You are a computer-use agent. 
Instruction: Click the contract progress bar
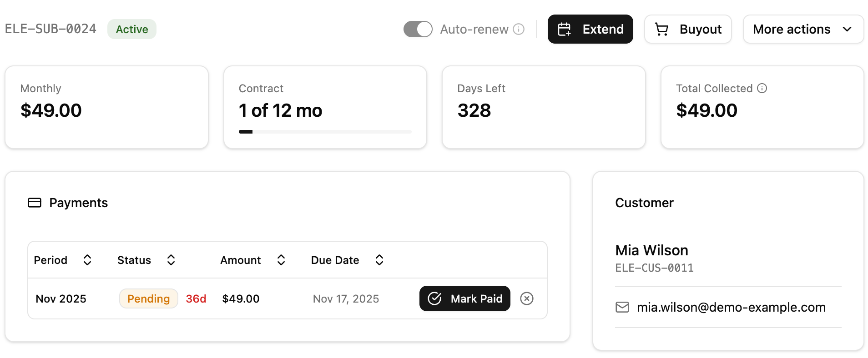(x=325, y=132)
